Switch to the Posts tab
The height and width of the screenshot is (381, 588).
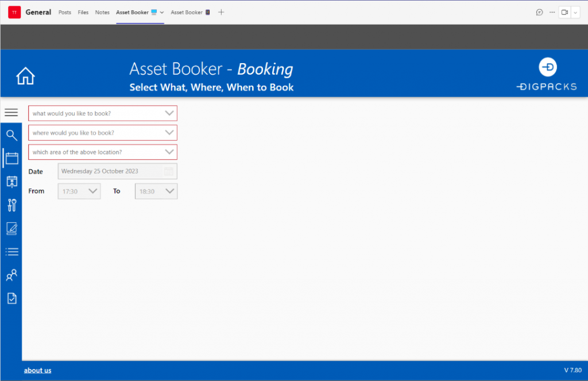point(64,12)
